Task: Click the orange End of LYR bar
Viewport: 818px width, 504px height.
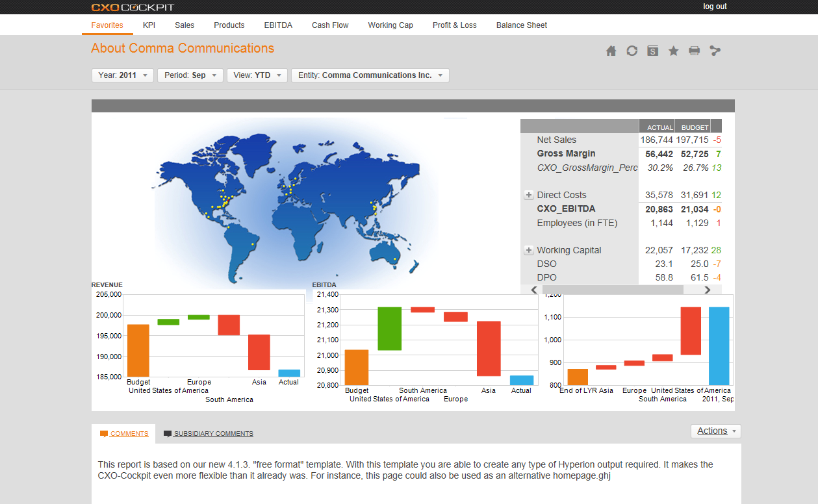Action: [578, 377]
